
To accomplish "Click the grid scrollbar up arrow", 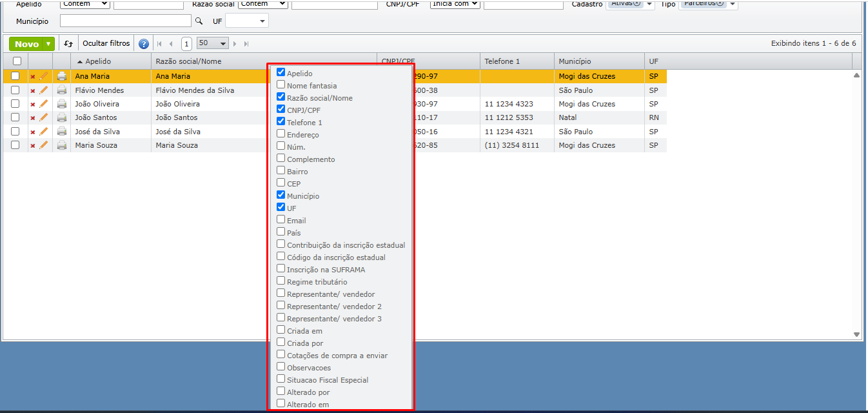I will pos(856,76).
